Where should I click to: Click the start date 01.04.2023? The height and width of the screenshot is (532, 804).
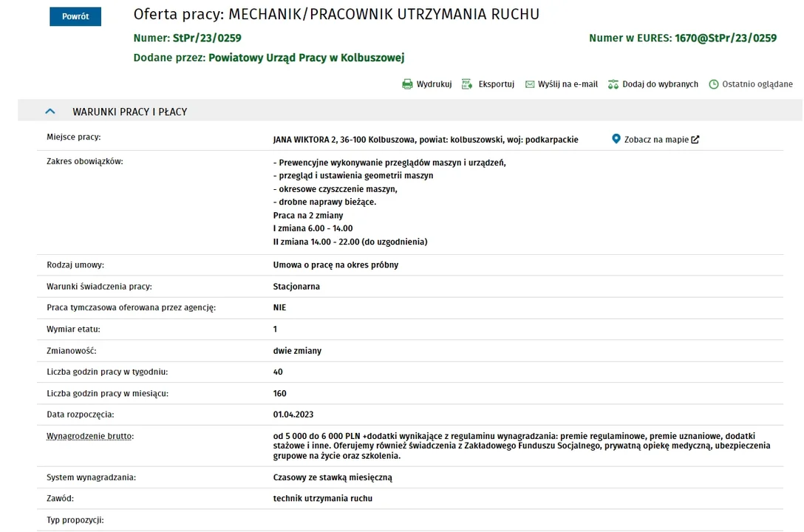click(293, 414)
